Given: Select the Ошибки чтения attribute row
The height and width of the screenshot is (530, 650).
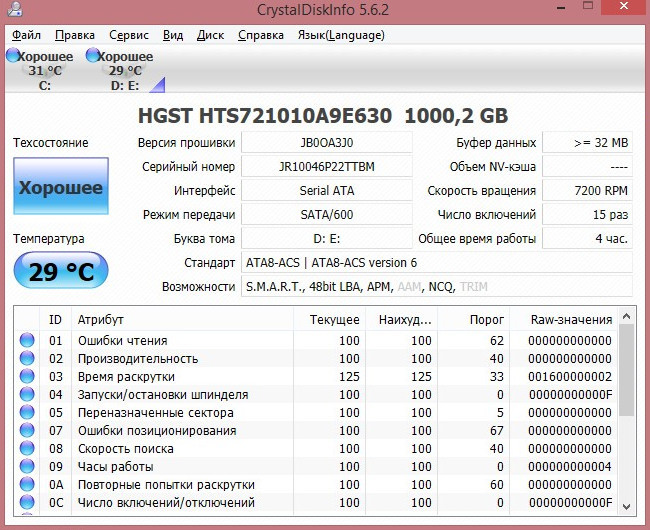Looking at the screenshot, I should pos(316,340).
